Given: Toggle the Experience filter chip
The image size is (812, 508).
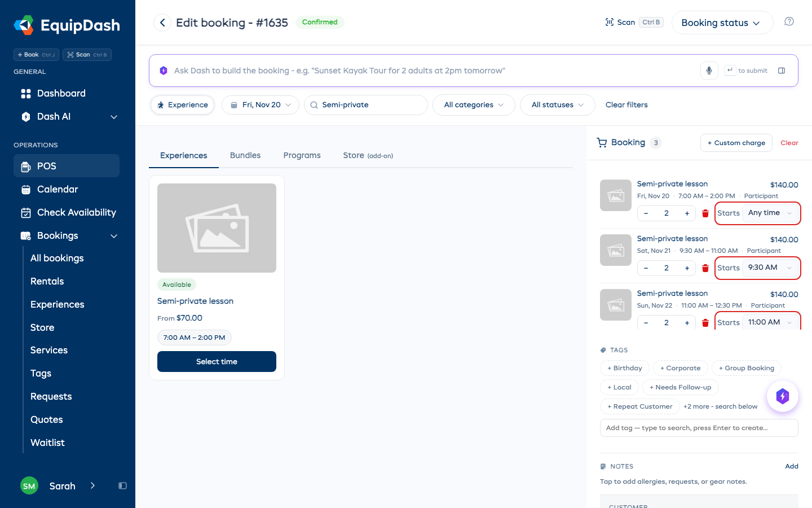Looking at the screenshot, I should pyautogui.click(x=182, y=105).
